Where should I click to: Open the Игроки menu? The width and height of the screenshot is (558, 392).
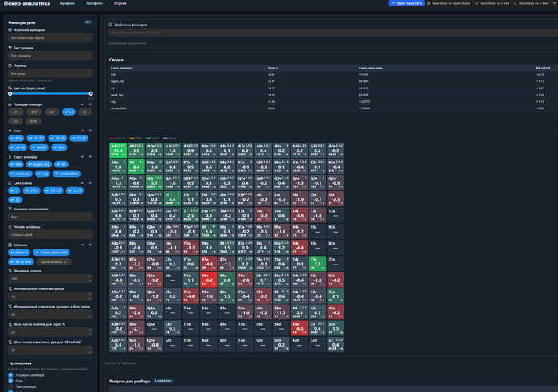click(x=120, y=3)
